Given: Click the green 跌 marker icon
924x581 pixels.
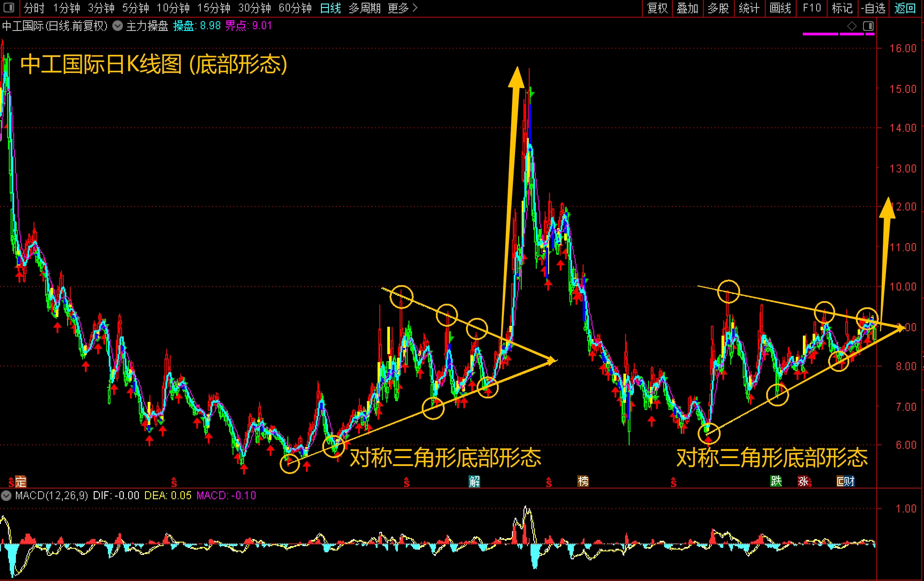Looking at the screenshot, I should tap(775, 481).
